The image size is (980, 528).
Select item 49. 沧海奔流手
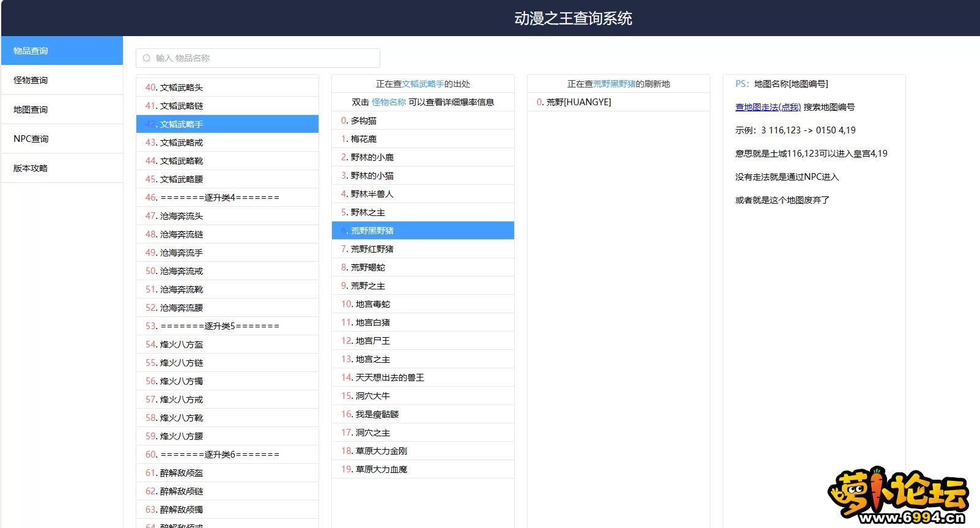(227, 253)
